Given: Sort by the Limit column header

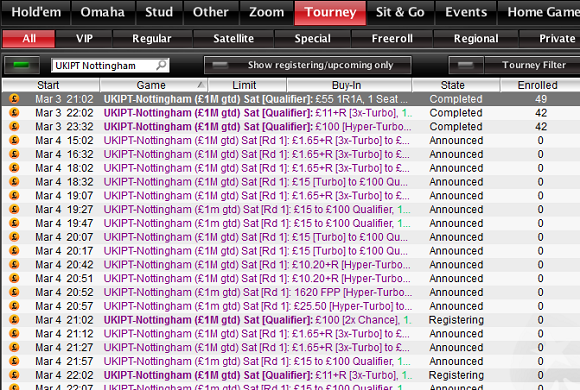Looking at the screenshot, I should [x=247, y=85].
